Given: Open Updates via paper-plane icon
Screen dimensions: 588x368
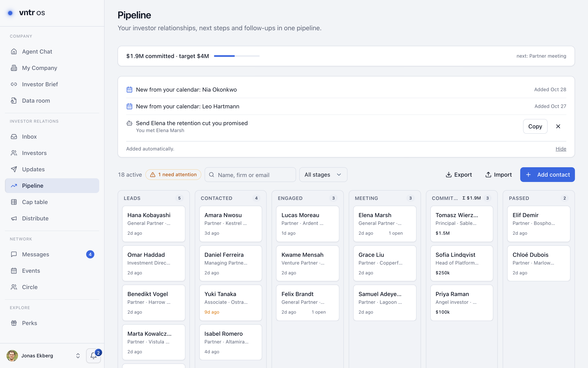Looking at the screenshot, I should (14, 169).
